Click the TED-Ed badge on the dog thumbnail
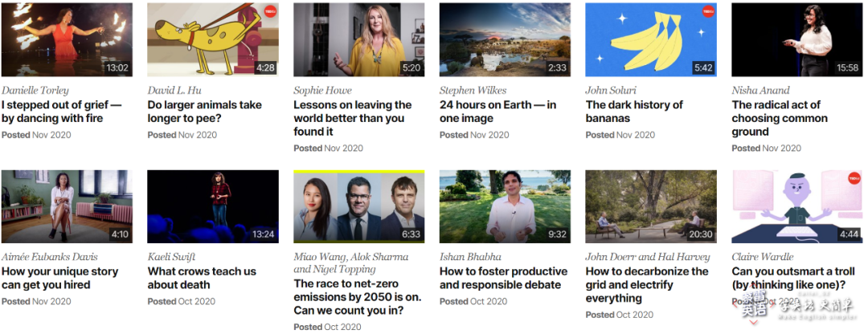Viewport: 868px width, 334px height. tap(269, 11)
